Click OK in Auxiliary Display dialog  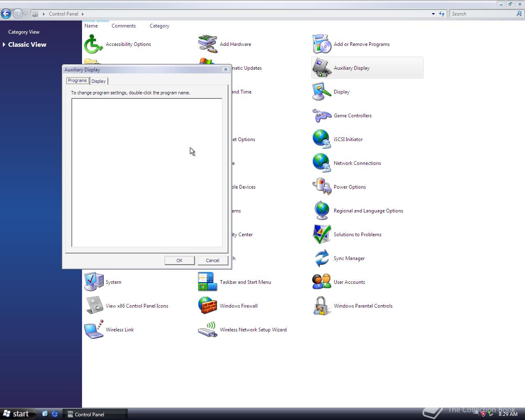(179, 260)
